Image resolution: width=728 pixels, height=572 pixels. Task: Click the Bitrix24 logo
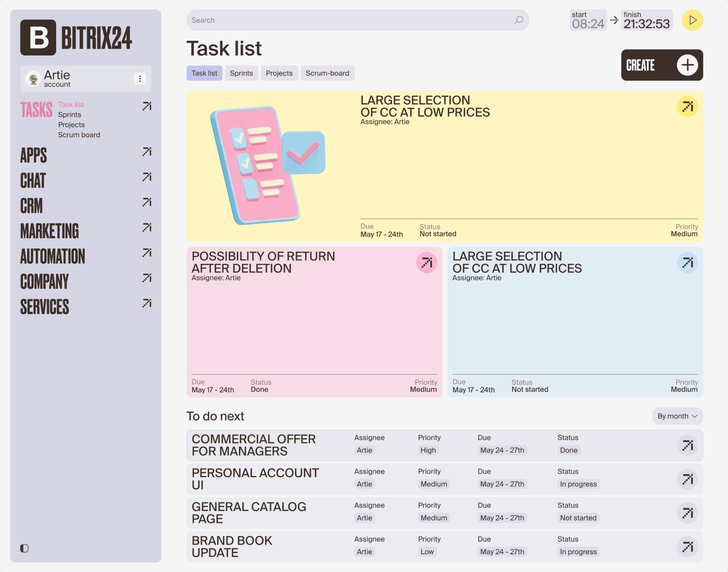coord(76,38)
